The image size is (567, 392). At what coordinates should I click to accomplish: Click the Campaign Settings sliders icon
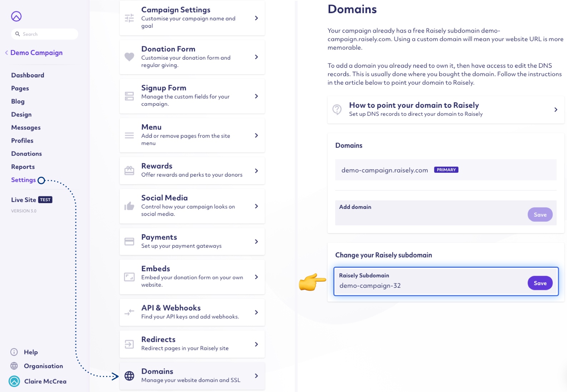coord(129,18)
